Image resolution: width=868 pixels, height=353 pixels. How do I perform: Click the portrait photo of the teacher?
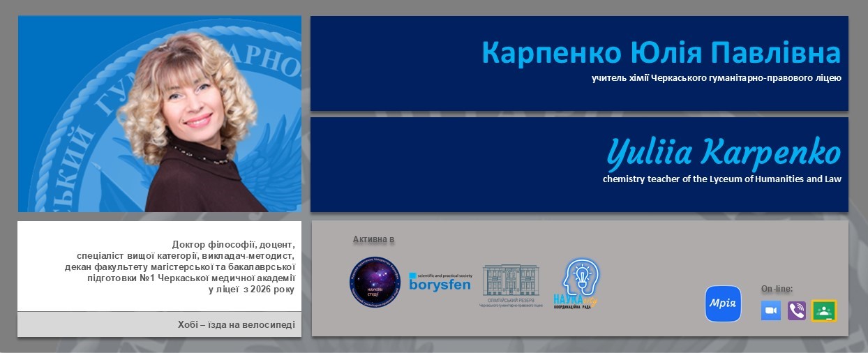click(160, 114)
